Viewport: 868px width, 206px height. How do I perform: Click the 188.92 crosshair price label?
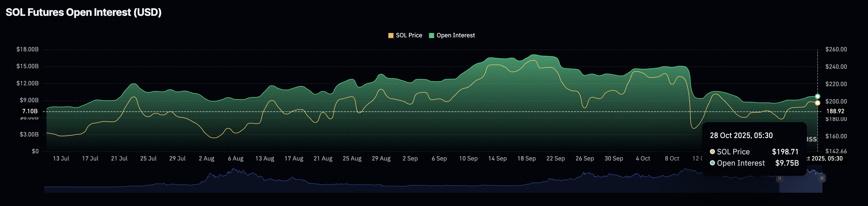(835, 111)
